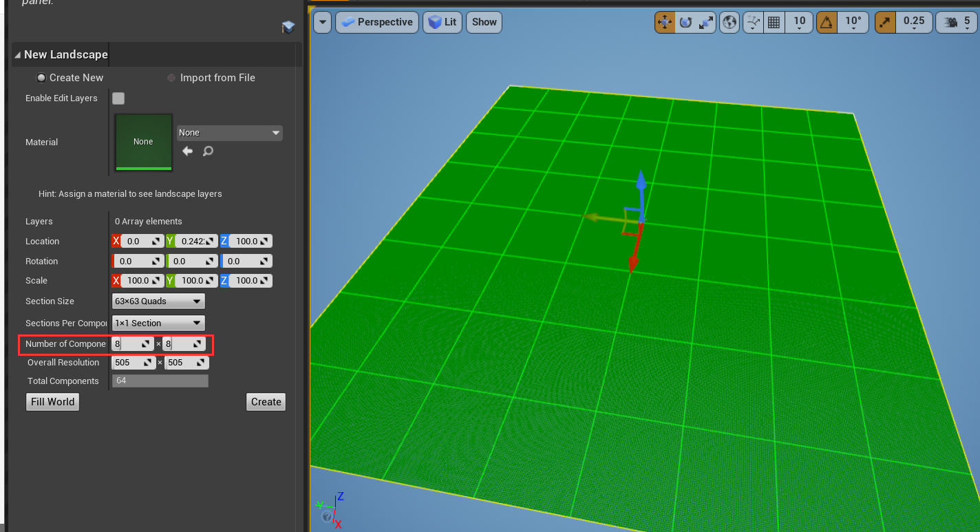
Task: Edit the Scale Z field
Action: [251, 281]
